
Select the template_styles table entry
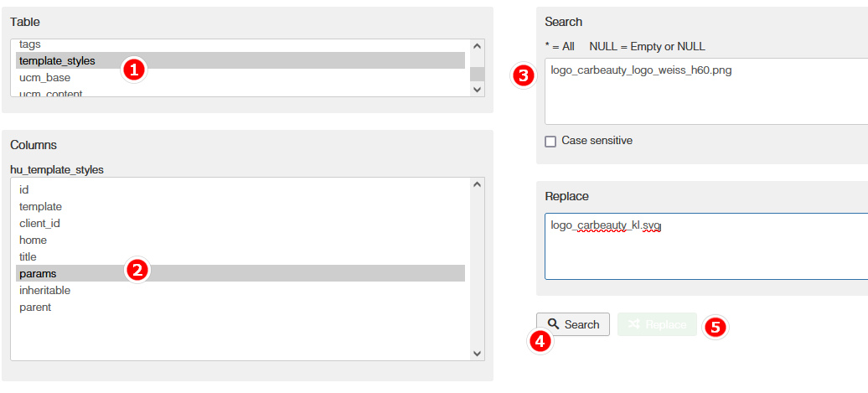coord(57,60)
